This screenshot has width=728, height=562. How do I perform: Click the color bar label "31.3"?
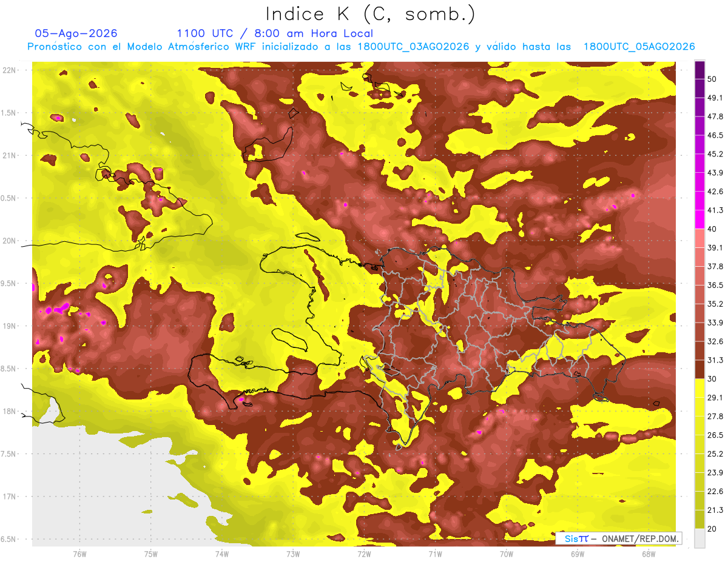click(x=715, y=360)
